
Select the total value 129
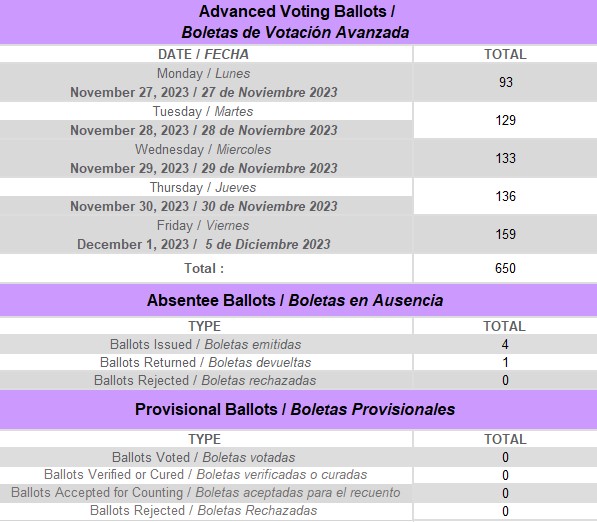[506, 120]
